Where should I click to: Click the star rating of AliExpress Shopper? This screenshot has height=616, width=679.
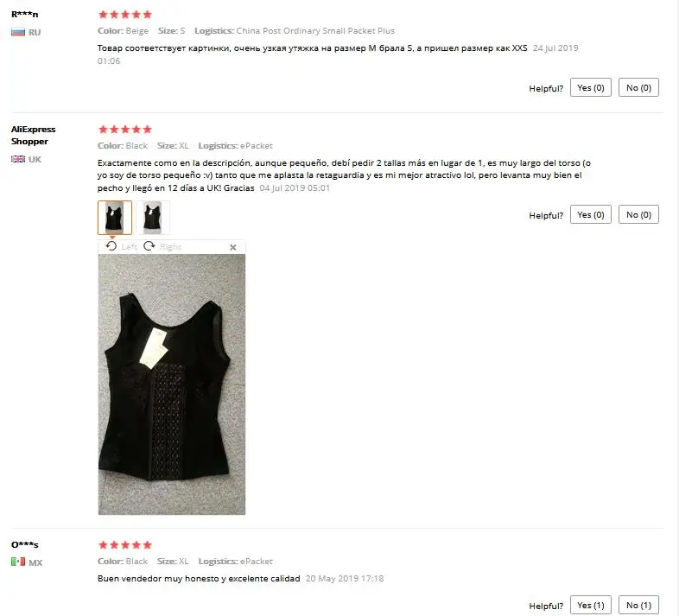pos(125,130)
